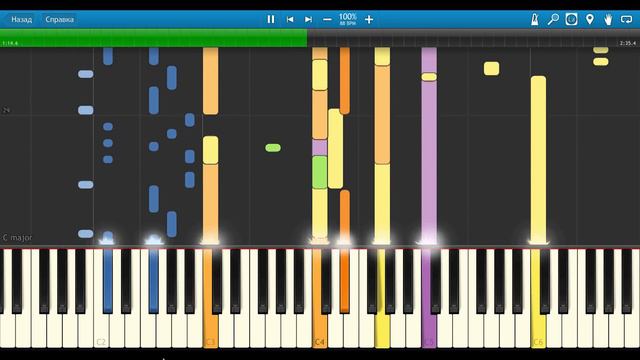Viewport: 640px width, 360px height.
Task: Play the white key labeled C2
Action: 101,331
